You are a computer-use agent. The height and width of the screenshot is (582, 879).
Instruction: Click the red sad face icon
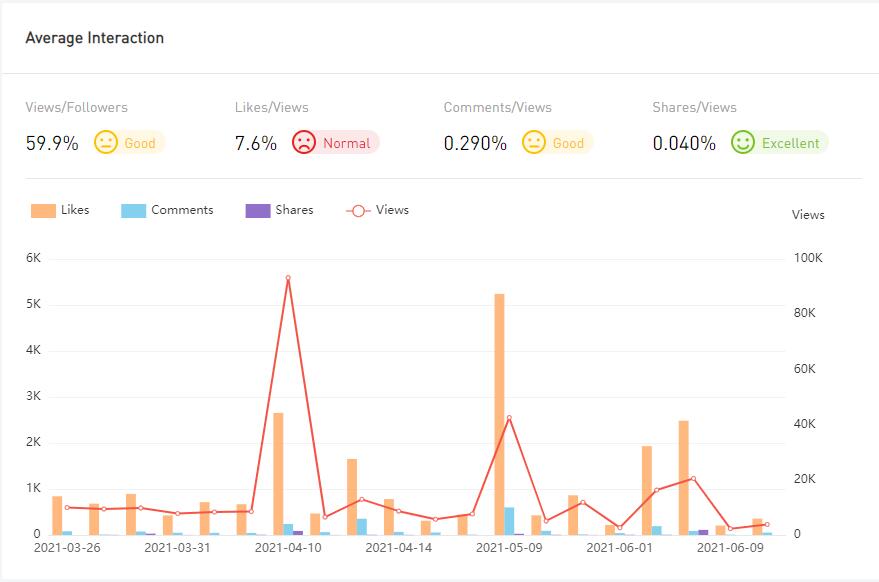[x=304, y=143]
